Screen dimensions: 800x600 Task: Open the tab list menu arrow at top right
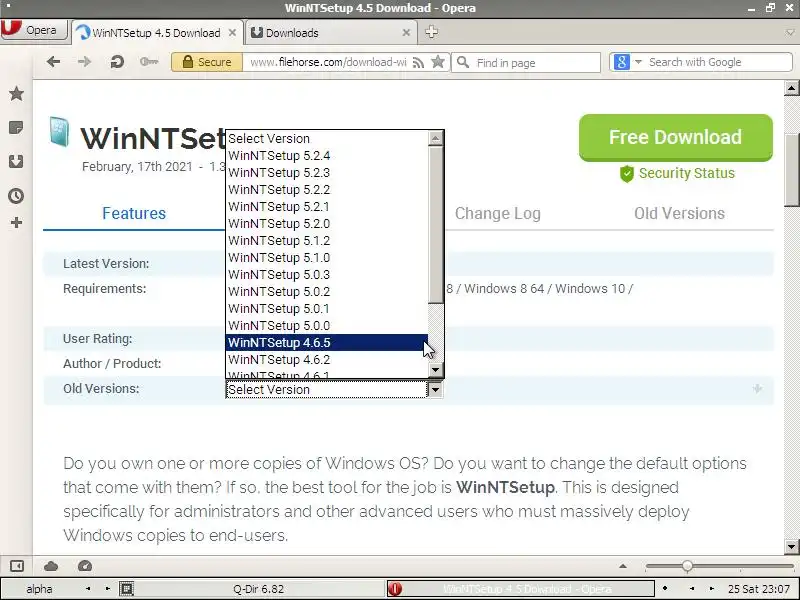tap(791, 32)
